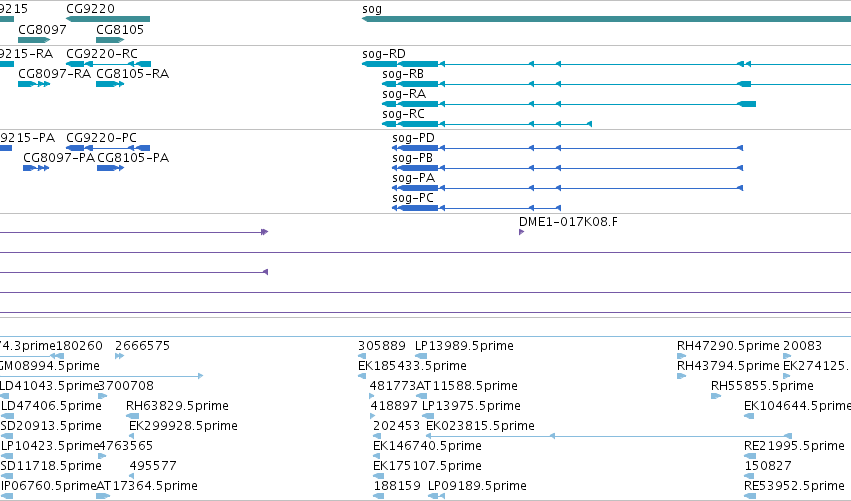Select the sog gene bar
851x501 pixels.
pyautogui.click(x=606, y=19)
